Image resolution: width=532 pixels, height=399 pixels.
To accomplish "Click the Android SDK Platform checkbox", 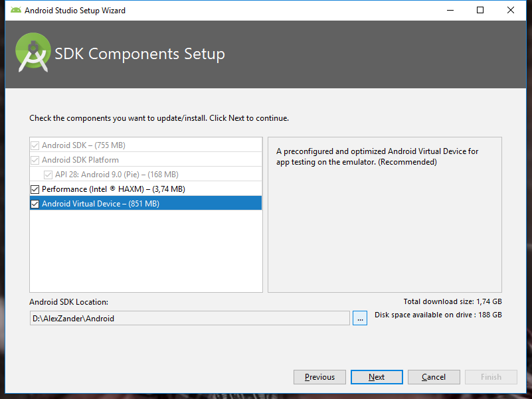I will point(35,160).
